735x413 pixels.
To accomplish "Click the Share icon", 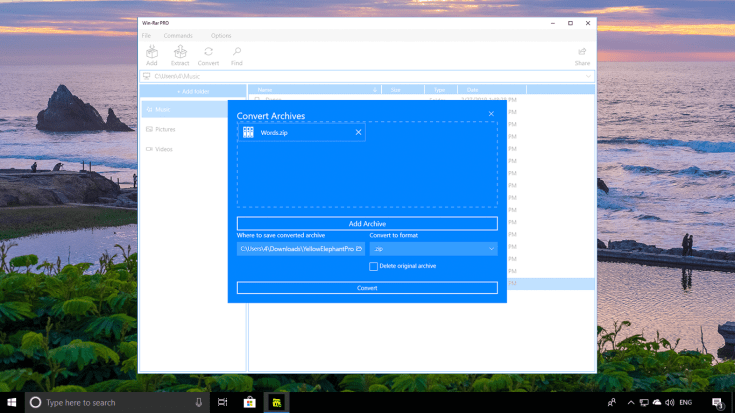I will tap(582, 54).
